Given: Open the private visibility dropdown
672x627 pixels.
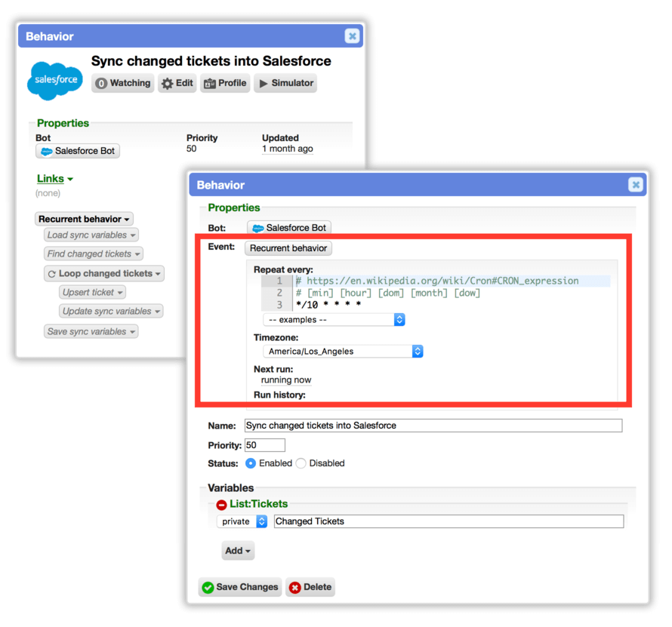Looking at the screenshot, I should (242, 521).
